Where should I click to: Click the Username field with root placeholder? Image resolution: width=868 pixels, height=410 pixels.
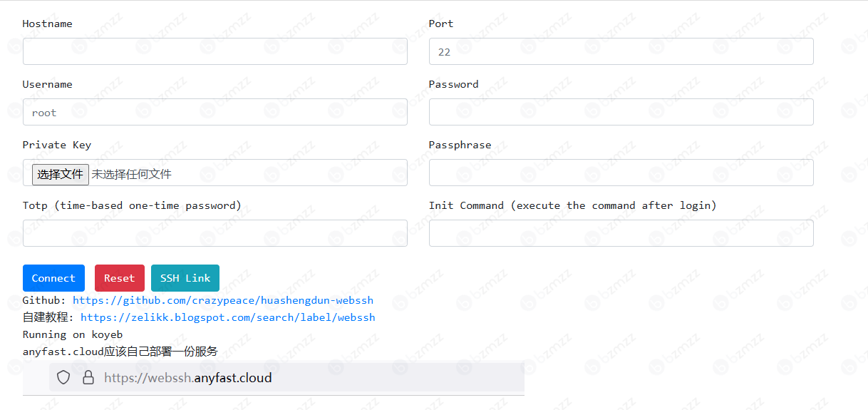pyautogui.click(x=215, y=112)
